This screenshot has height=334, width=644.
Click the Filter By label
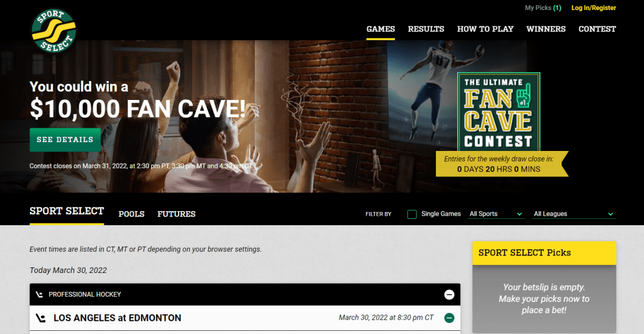[x=378, y=214]
